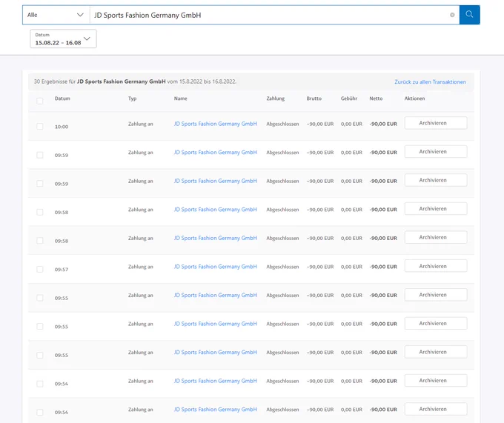Viewport: 504px width, 423px height.
Task: Expand the Datum date range selector
Action: coord(63,39)
